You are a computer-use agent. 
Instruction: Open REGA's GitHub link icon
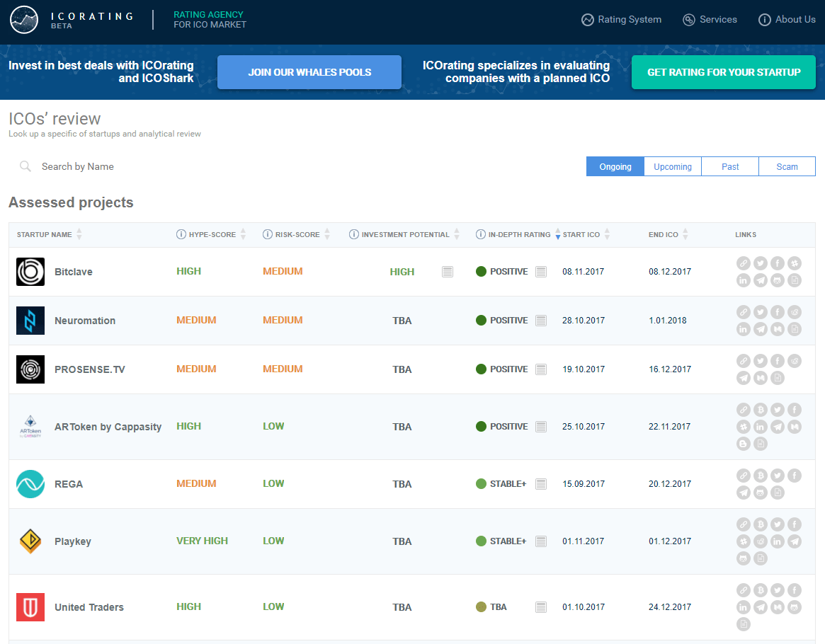761,493
